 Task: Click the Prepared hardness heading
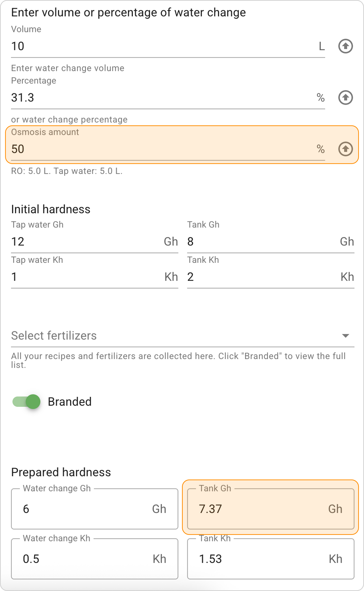(x=61, y=472)
